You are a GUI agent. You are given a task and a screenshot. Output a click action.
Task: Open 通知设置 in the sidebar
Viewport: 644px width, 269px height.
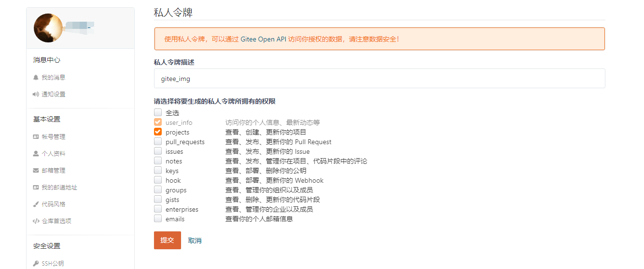tap(53, 94)
